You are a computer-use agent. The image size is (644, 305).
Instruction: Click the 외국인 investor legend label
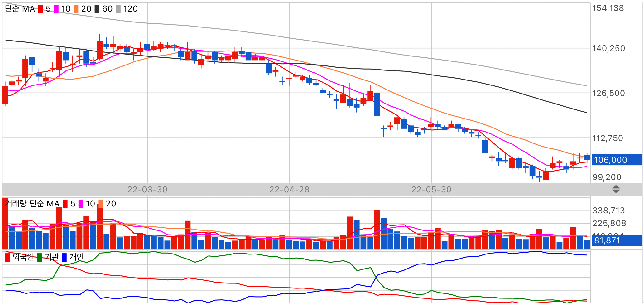pyautogui.click(x=23, y=257)
